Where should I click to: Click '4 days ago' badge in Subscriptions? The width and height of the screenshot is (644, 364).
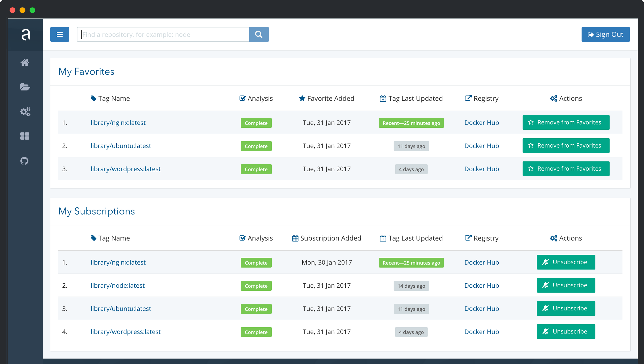[x=411, y=332]
